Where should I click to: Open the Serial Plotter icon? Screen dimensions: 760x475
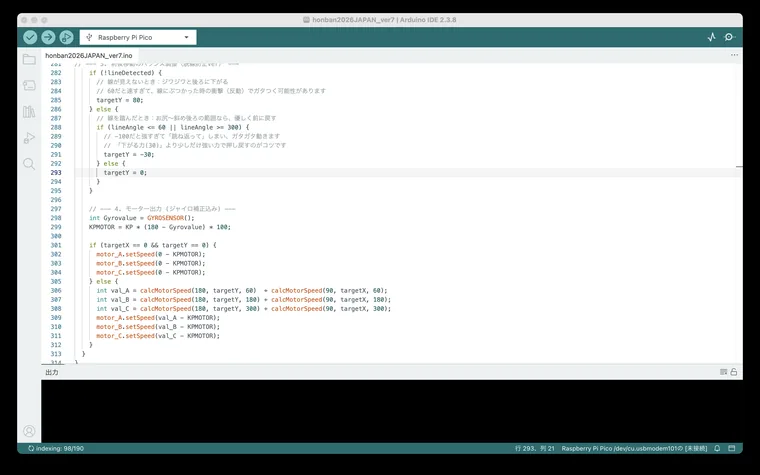click(712, 37)
